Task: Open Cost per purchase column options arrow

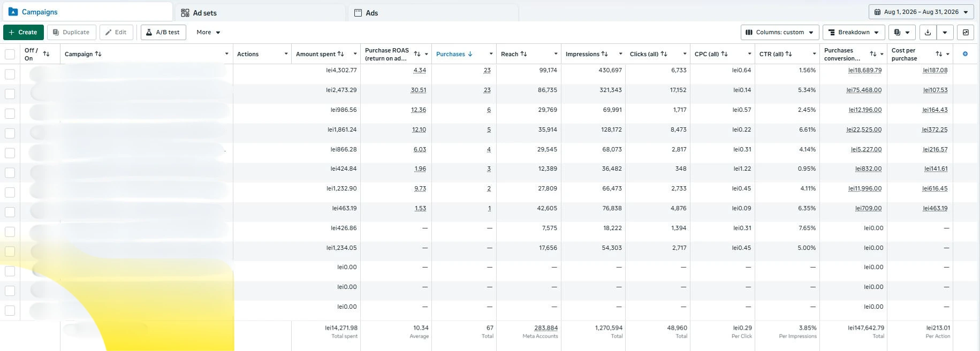Action: coord(948,54)
